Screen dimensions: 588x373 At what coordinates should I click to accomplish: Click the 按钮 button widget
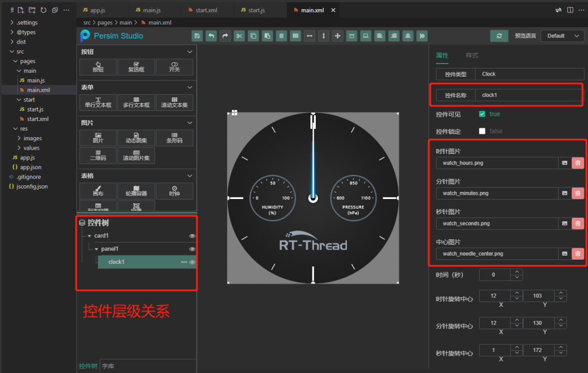tap(98, 67)
